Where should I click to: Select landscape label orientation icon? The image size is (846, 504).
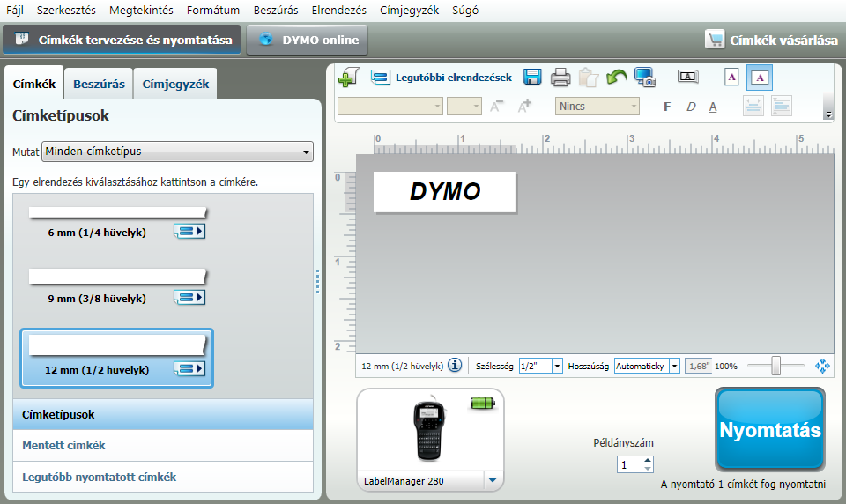(760, 78)
